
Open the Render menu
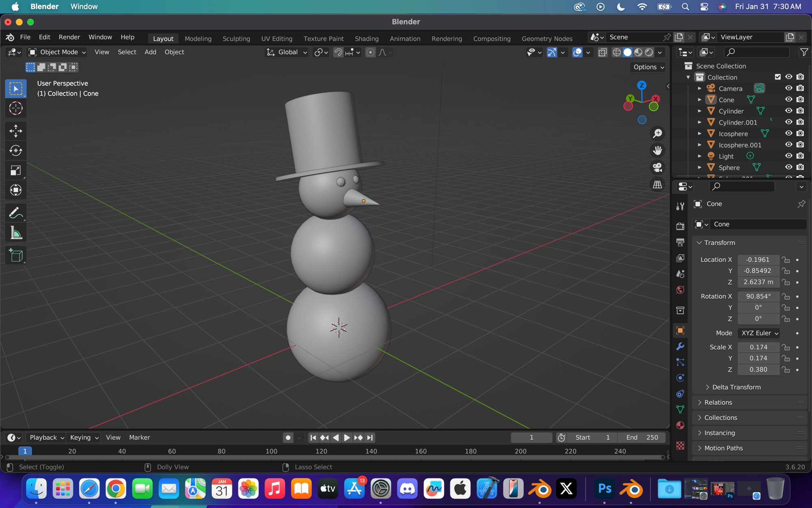click(69, 37)
